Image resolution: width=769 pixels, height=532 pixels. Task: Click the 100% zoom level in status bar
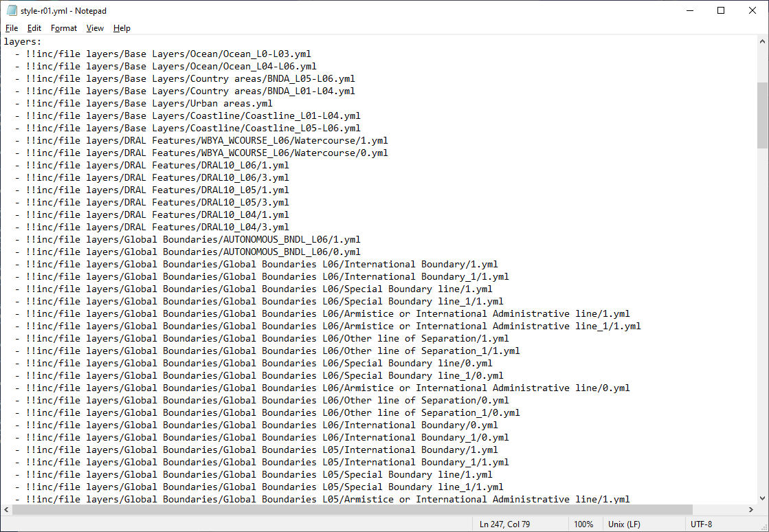click(583, 524)
